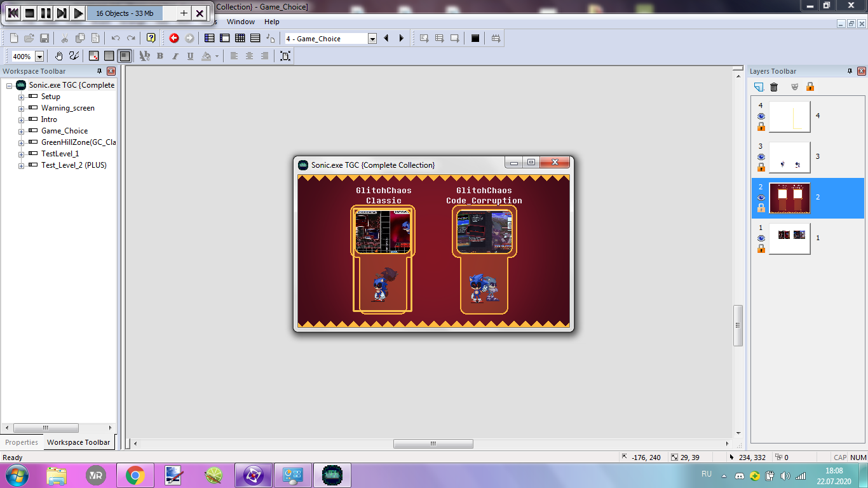868x488 pixels.
Task: Pause the running application
Action: [x=46, y=13]
